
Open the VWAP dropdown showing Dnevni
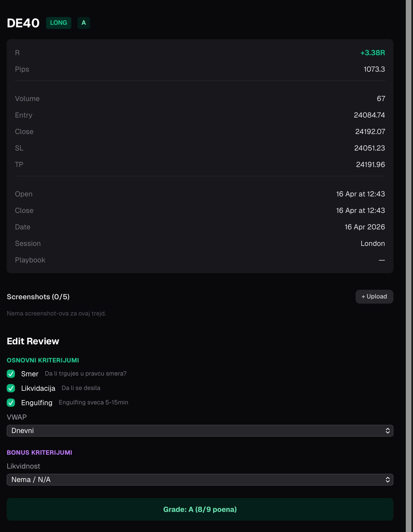[200, 430]
